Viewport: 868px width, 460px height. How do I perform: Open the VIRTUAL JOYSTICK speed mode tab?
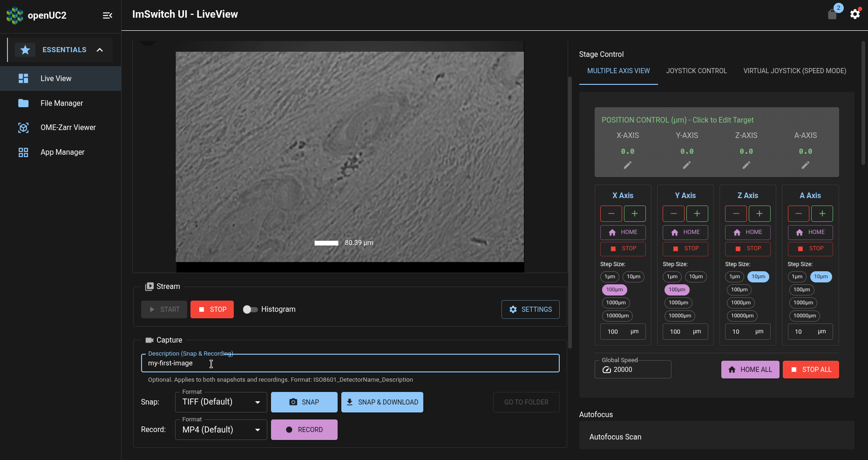coord(794,71)
